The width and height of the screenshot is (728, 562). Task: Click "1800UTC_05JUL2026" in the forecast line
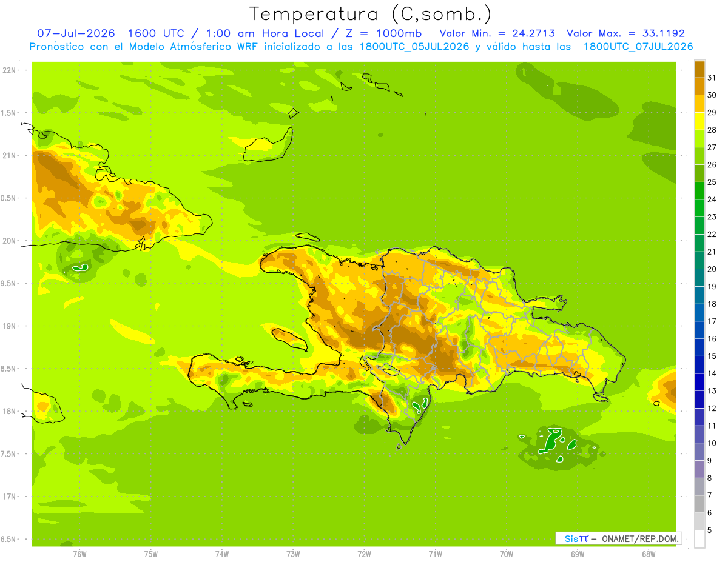(x=411, y=47)
